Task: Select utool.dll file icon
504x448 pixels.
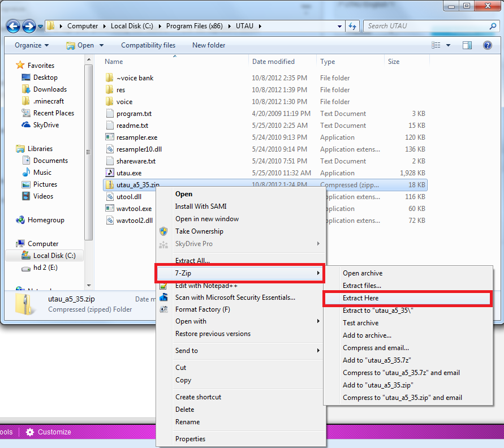Action: [x=110, y=196]
